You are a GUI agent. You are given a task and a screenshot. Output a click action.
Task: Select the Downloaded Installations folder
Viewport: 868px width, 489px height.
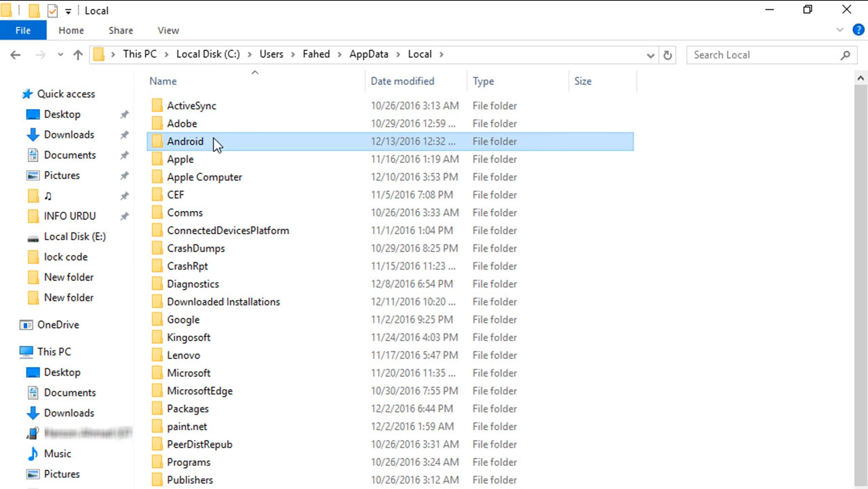(223, 302)
